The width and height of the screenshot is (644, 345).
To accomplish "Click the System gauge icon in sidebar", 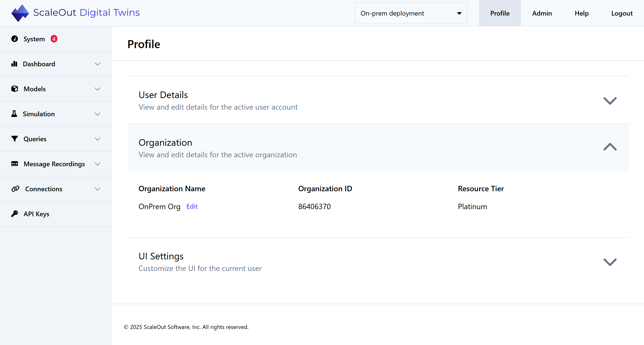I will tap(15, 39).
